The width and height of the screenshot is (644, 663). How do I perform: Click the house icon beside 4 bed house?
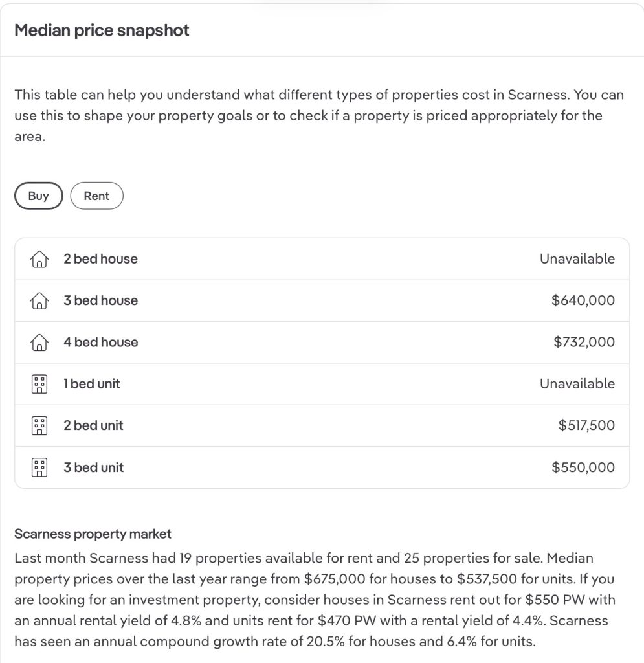pos(39,343)
